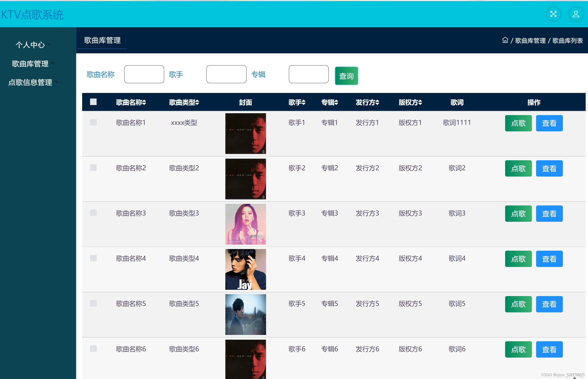Check the checkbox for 歌曲名称1 row
Viewport: 588px width, 379px height.
[93, 122]
